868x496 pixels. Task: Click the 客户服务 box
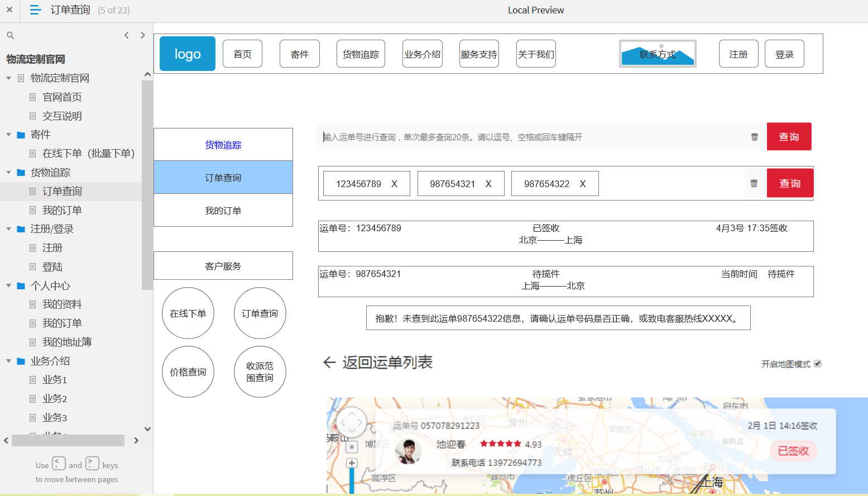click(223, 266)
